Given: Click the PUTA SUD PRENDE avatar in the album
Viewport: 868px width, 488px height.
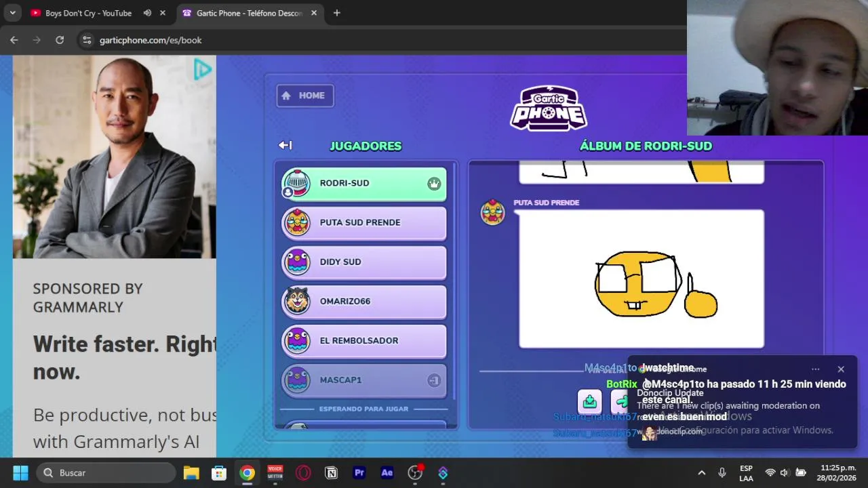Looking at the screenshot, I should click(493, 212).
